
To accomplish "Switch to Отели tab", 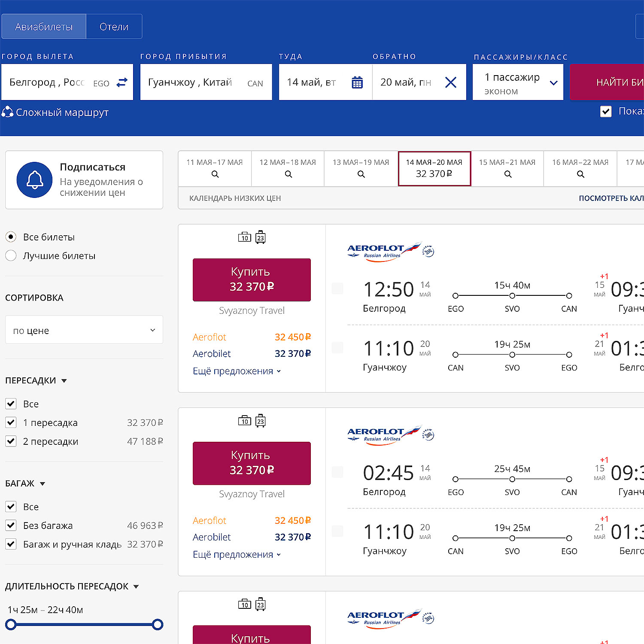I will [114, 27].
